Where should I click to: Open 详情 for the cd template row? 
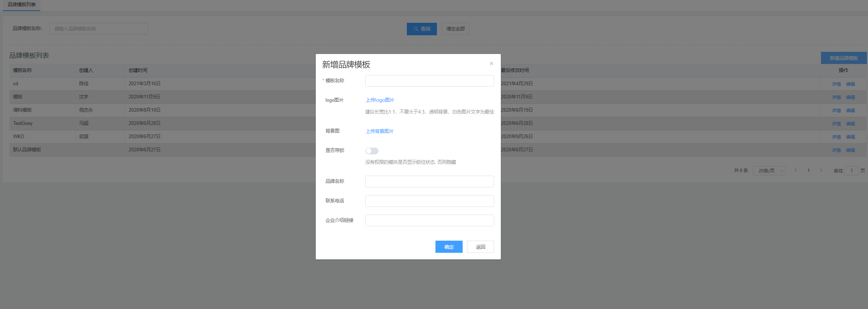[836, 84]
